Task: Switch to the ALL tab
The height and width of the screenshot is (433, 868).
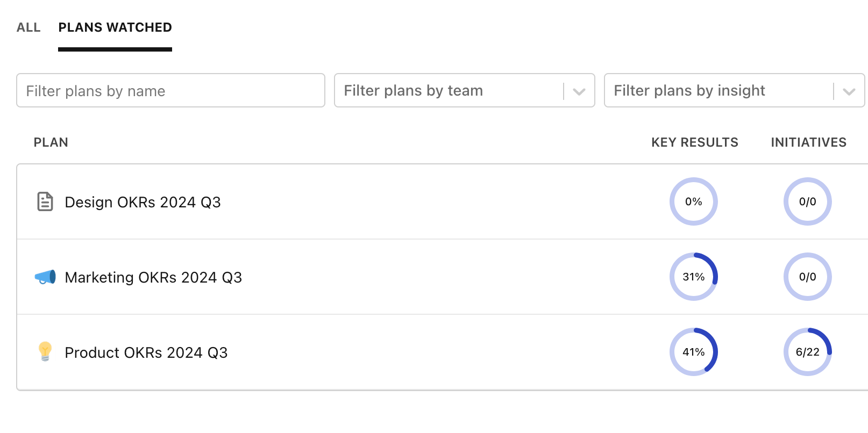Action: pos(29,27)
